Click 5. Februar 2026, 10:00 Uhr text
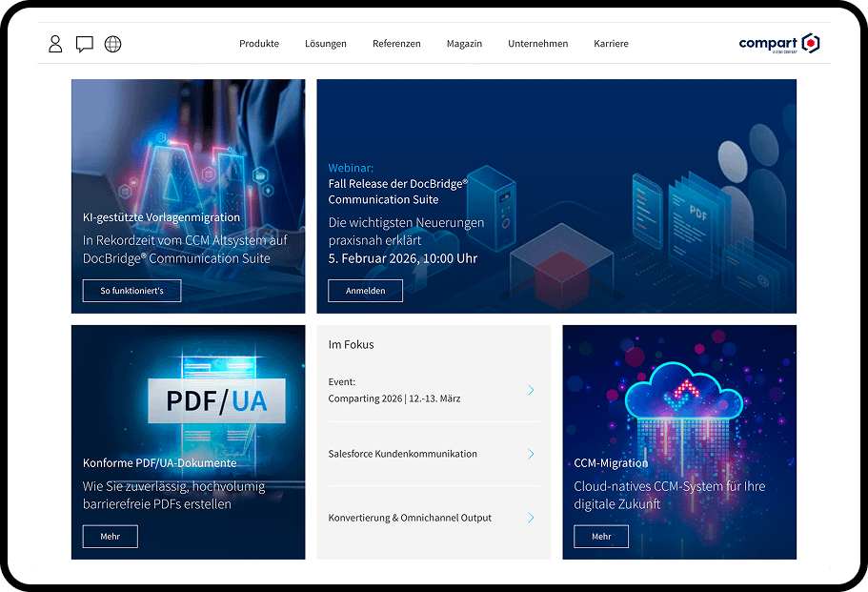This screenshot has height=592, width=868. click(402, 258)
